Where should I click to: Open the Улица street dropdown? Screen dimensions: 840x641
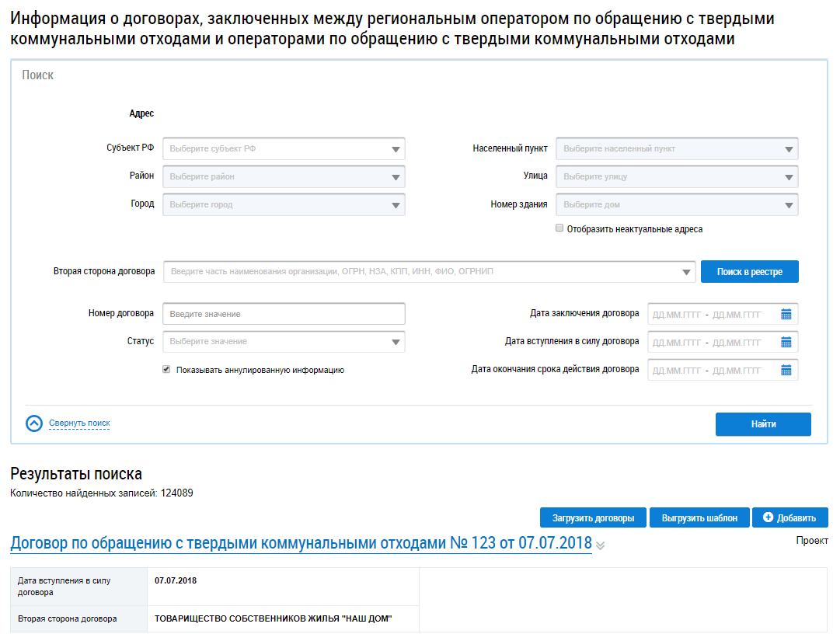(x=789, y=177)
